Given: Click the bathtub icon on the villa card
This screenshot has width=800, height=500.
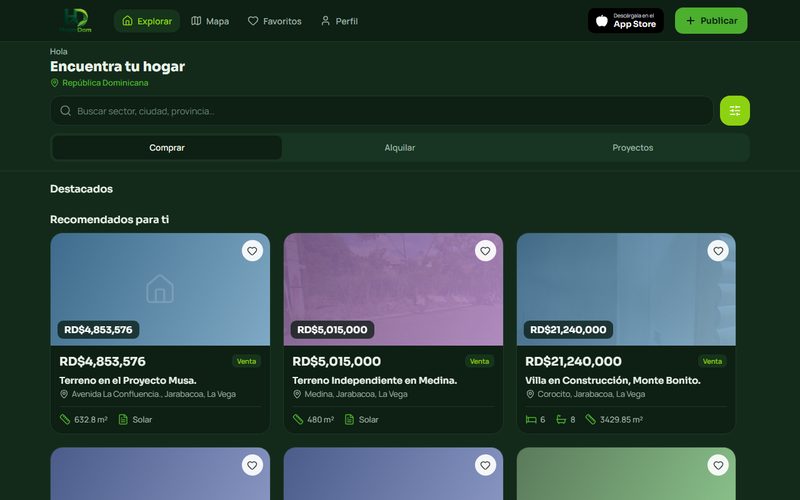Looking at the screenshot, I should [561, 419].
